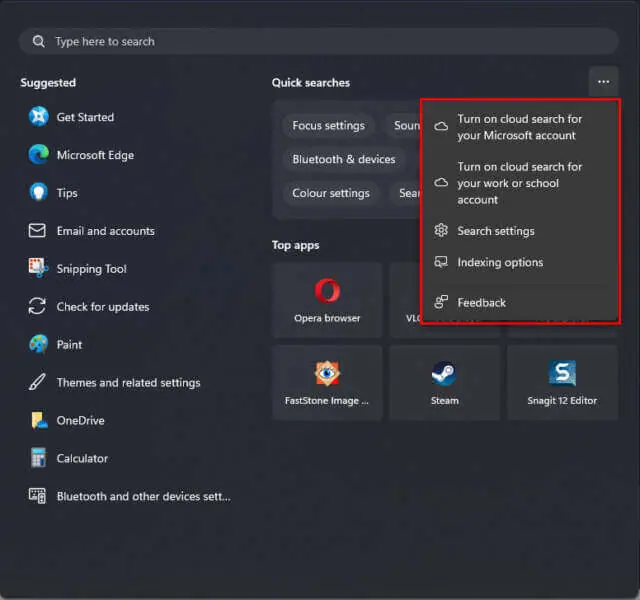Click cloud icon for Microsoft account search

click(x=441, y=127)
